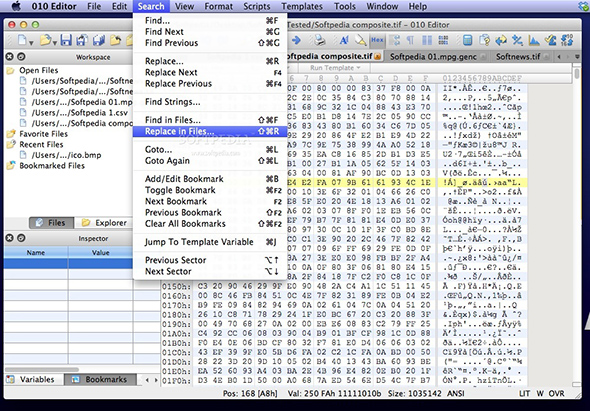The height and width of the screenshot is (411, 590).
Task: Open the Apple menu
Action: point(17,6)
